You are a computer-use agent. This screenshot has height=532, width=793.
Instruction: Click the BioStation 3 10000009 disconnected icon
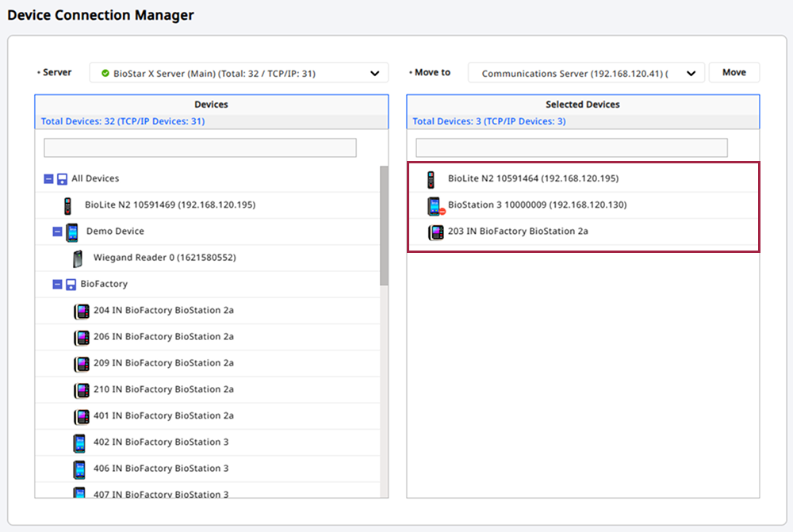[435, 206]
